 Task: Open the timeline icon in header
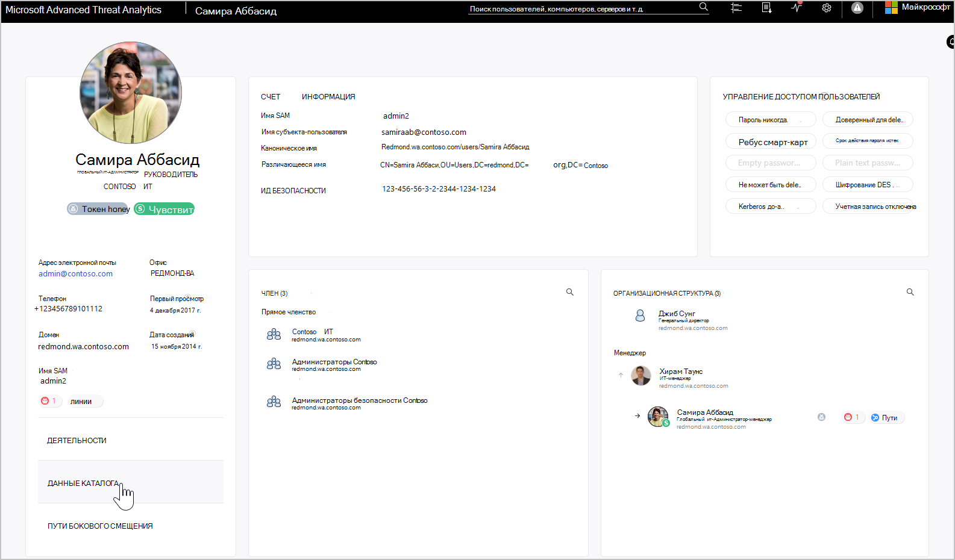pyautogui.click(x=736, y=8)
